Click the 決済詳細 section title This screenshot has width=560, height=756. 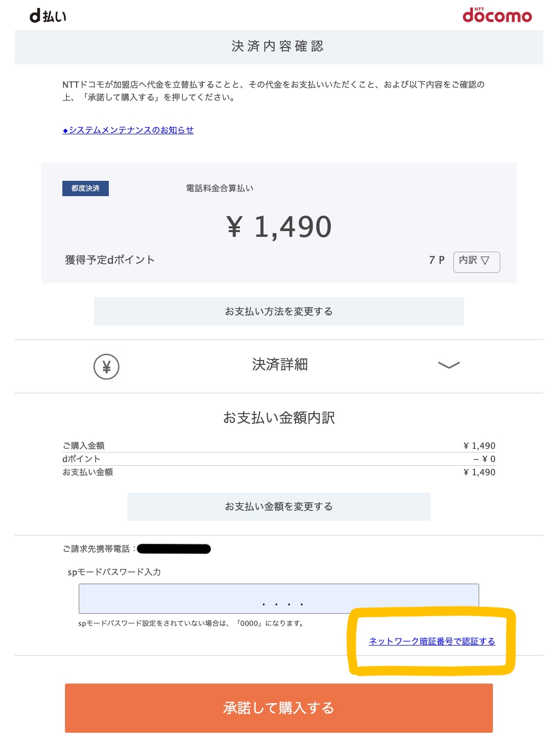(279, 365)
